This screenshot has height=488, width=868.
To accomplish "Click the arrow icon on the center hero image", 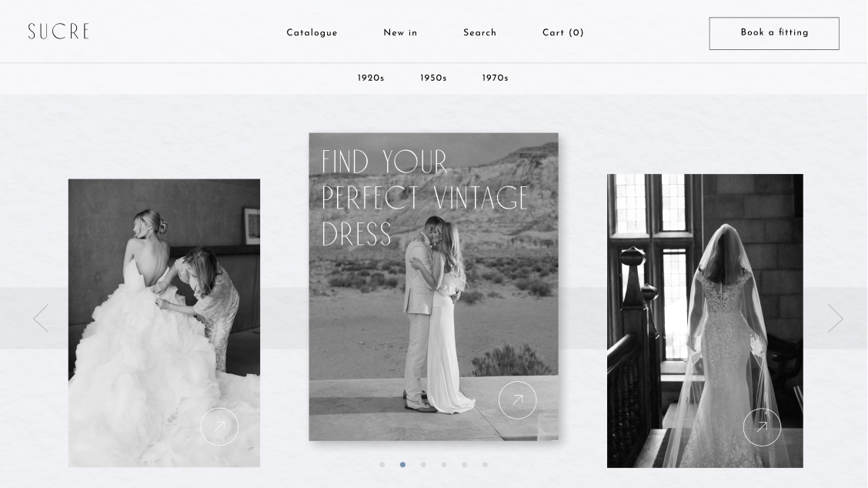I will coord(517,400).
